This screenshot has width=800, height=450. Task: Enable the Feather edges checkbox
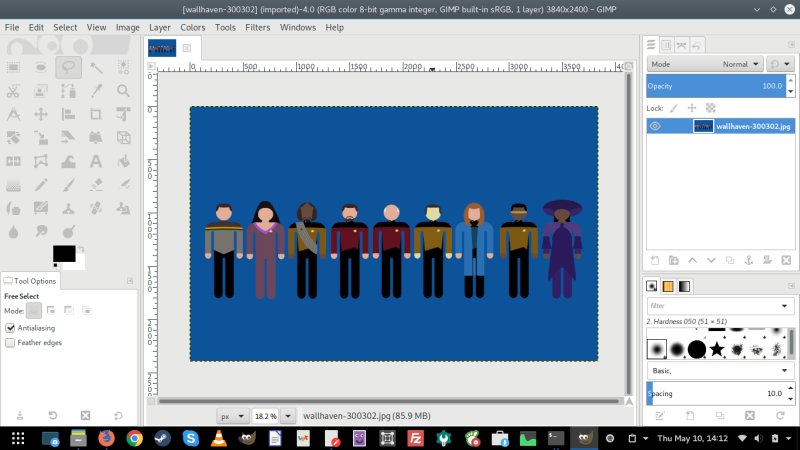[x=10, y=343]
